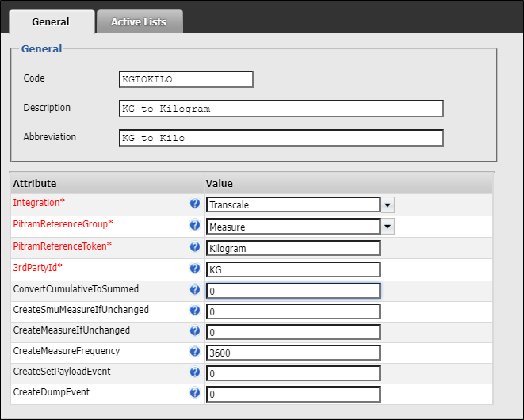Click help icon beside CreateMeasureIfUnchanged
The height and width of the screenshot is (420, 524).
194,331
